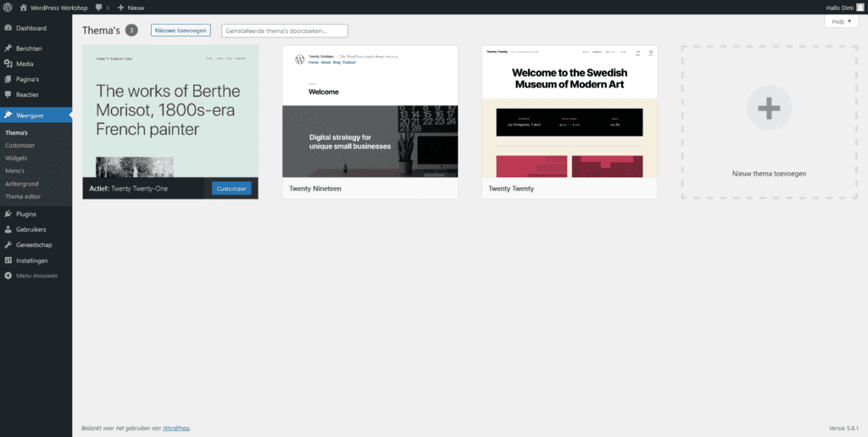Click the Dashboard gauge icon in sidebar

coord(8,28)
